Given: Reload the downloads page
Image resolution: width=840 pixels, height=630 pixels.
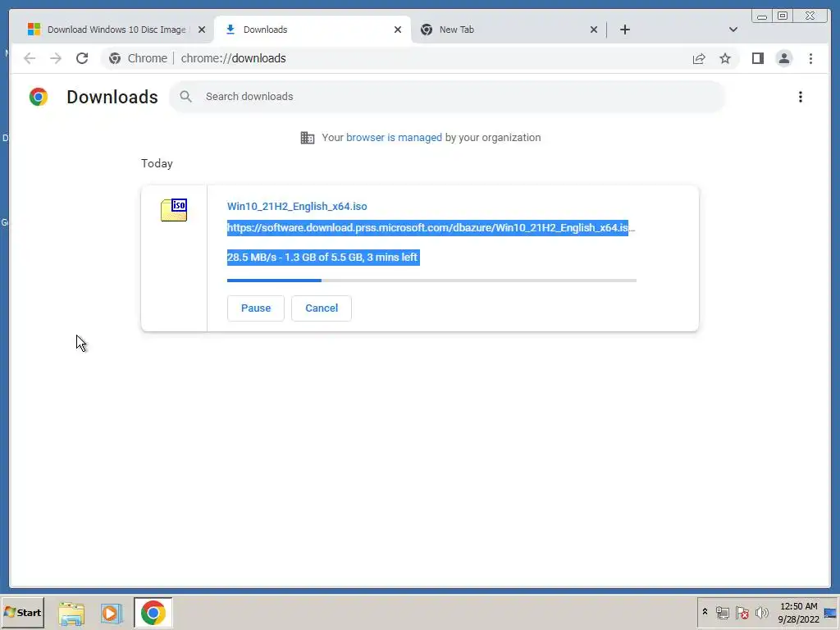Looking at the screenshot, I should pos(82,58).
